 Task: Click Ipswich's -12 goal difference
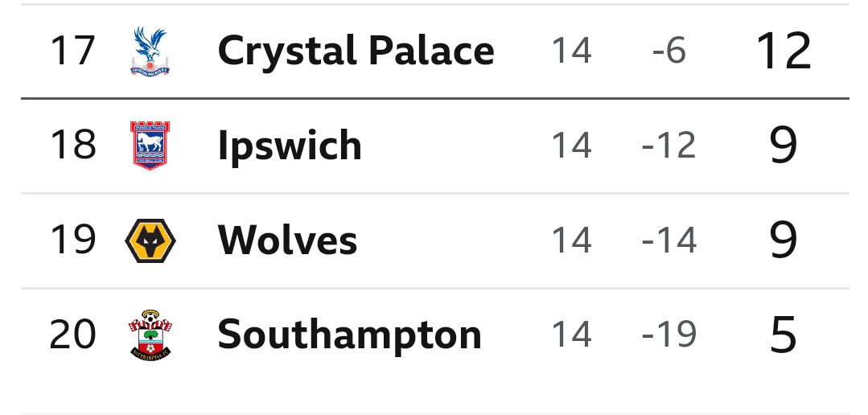[668, 146]
